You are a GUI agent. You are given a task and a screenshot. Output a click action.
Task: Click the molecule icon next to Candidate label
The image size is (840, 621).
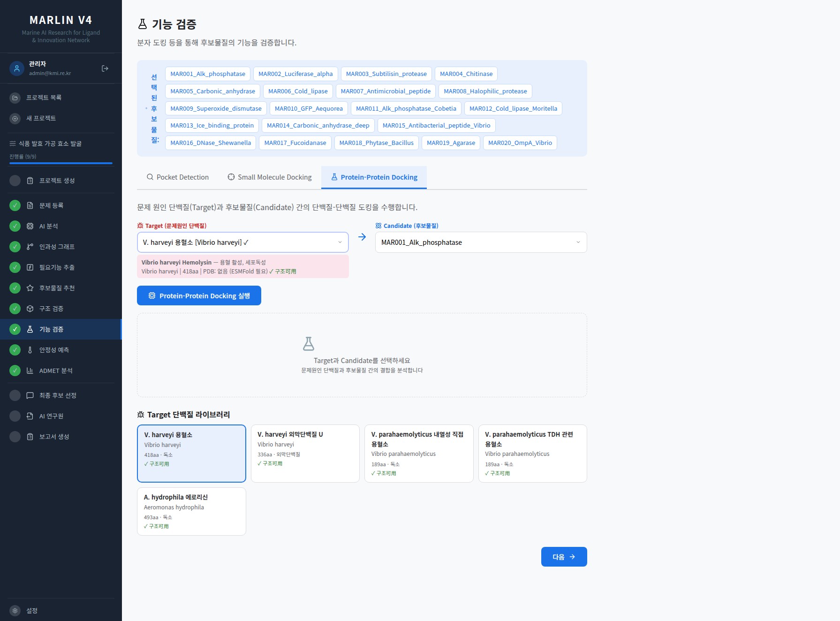[378, 226]
